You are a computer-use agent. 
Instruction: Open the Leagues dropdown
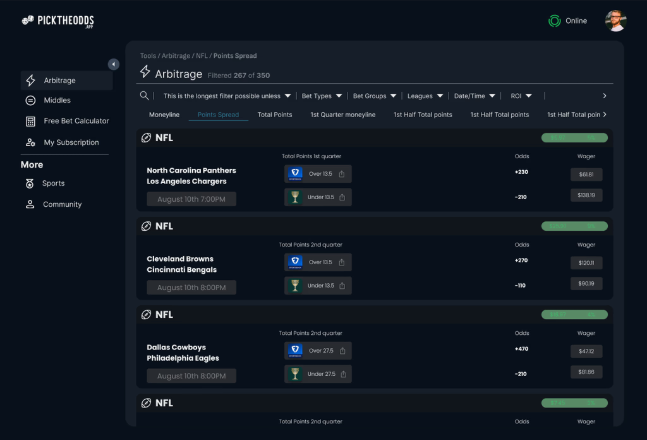(x=425, y=96)
